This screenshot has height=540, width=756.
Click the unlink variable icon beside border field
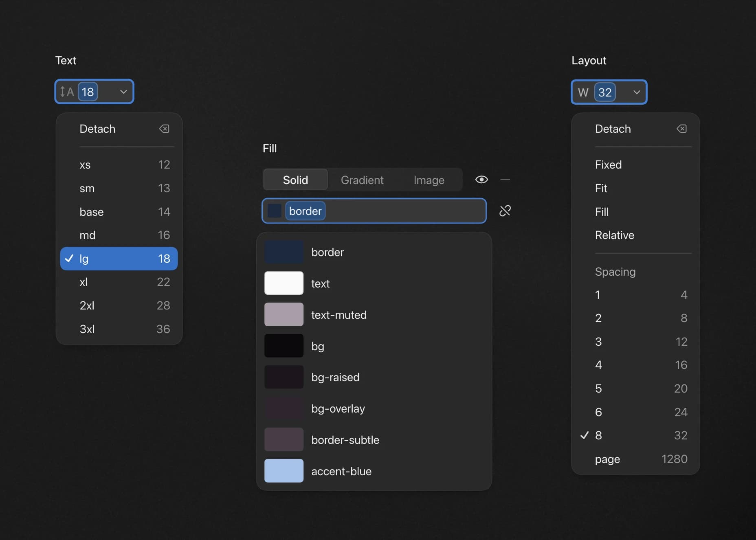(x=505, y=211)
